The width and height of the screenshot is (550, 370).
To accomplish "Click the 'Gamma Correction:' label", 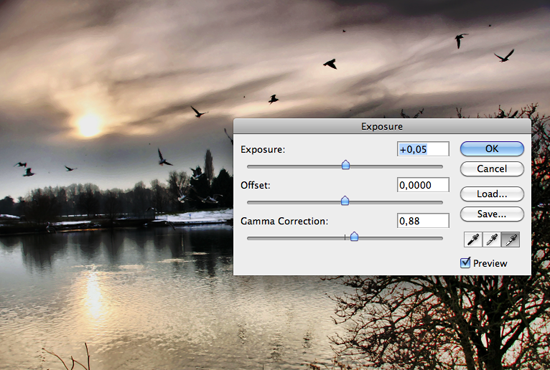I will point(284,221).
